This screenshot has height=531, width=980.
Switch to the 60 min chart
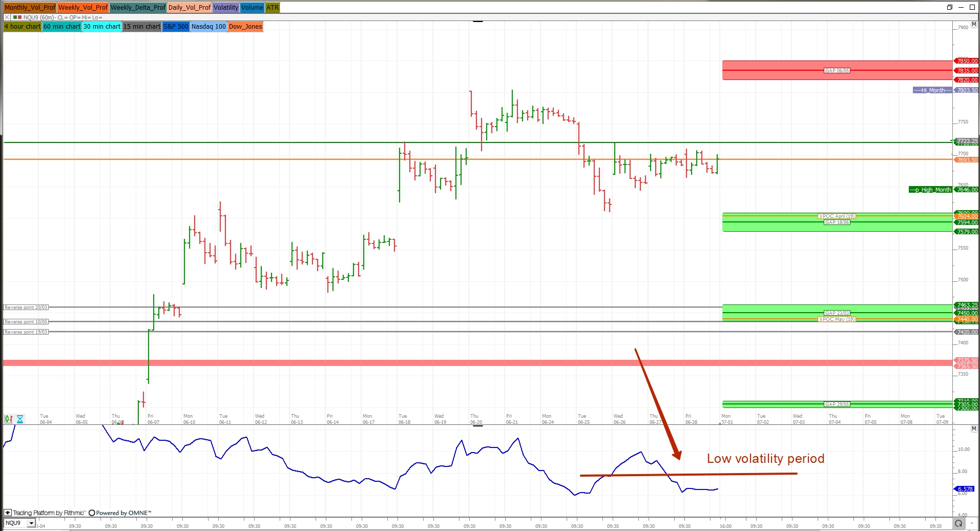[62, 27]
